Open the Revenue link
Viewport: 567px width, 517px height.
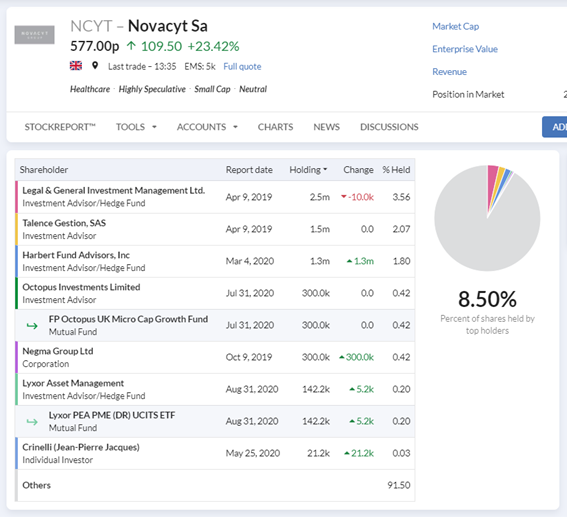(449, 72)
